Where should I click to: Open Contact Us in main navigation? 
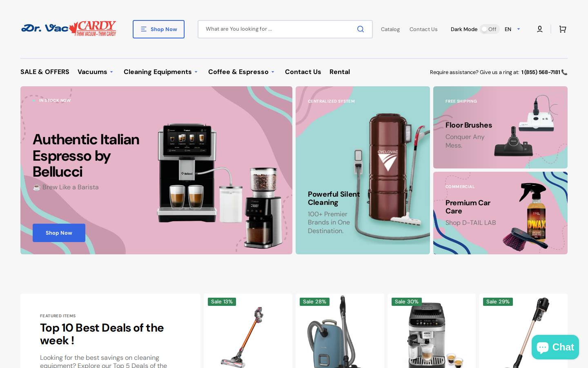pyautogui.click(x=303, y=72)
